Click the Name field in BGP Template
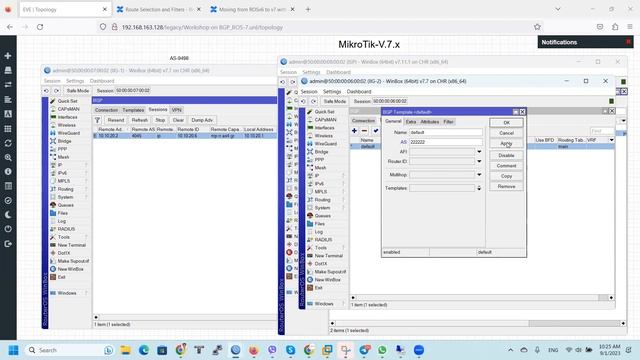640x360 pixels. tap(446, 132)
